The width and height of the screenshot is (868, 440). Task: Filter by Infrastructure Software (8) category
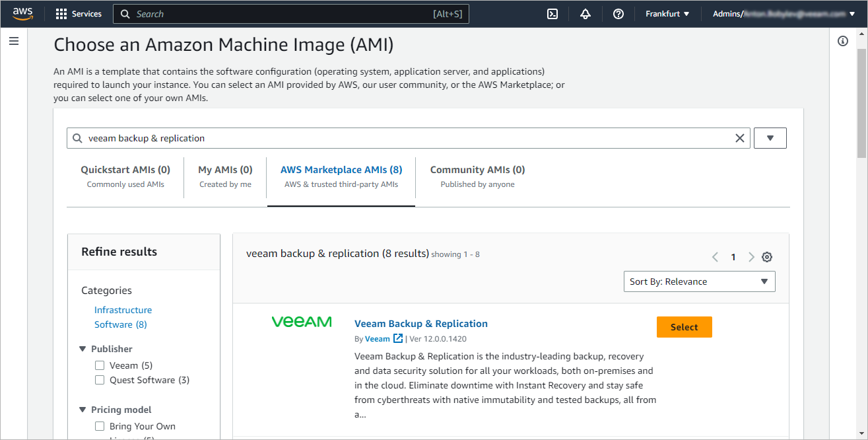coord(123,317)
